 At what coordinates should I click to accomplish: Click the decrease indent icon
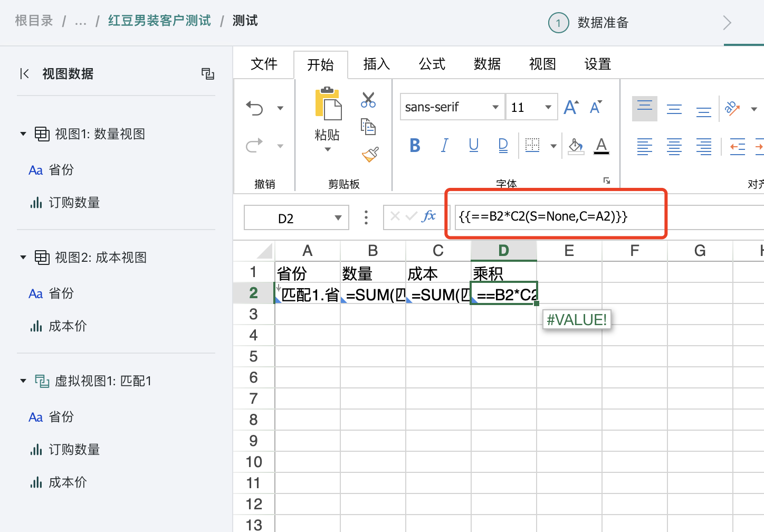tap(738, 146)
